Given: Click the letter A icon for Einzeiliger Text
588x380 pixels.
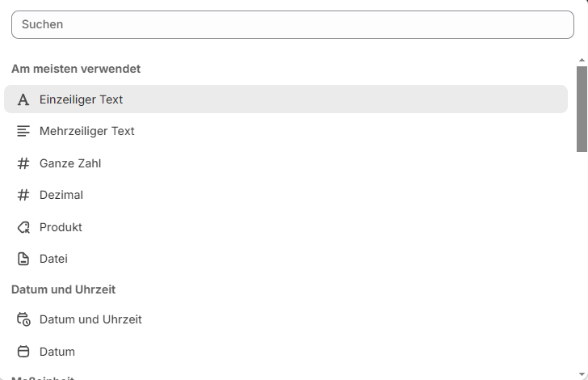Looking at the screenshot, I should pyautogui.click(x=23, y=99).
